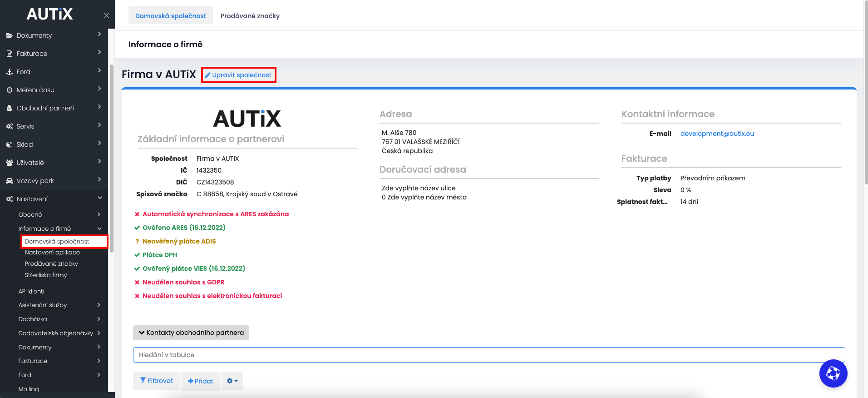Expand the Obchodní partneři chevron

pos(99,107)
